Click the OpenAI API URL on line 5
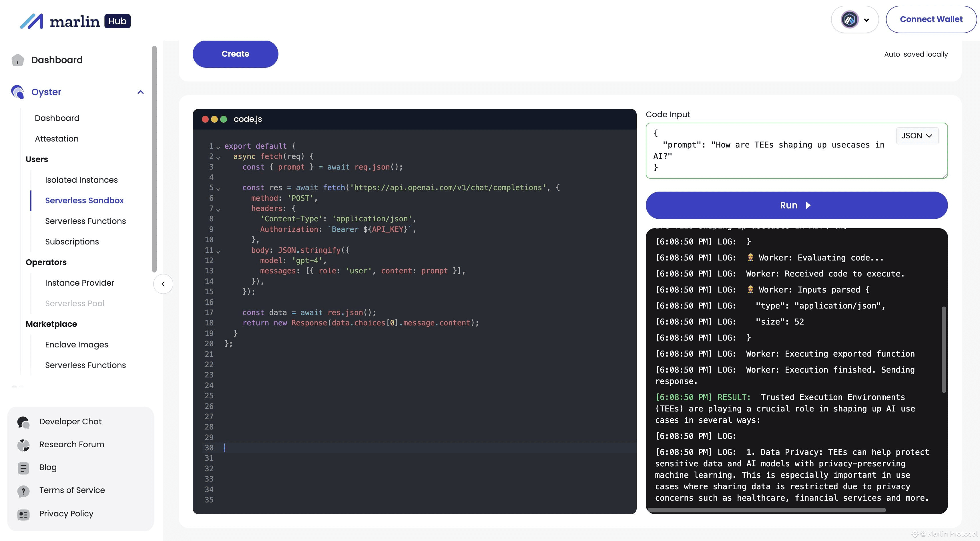The width and height of the screenshot is (980, 541). click(x=448, y=188)
